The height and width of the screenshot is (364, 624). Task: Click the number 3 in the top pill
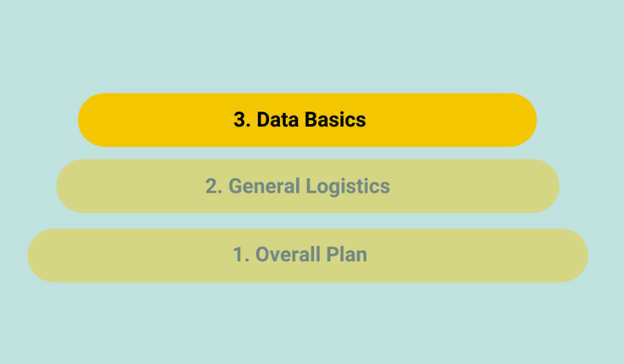coord(241,120)
